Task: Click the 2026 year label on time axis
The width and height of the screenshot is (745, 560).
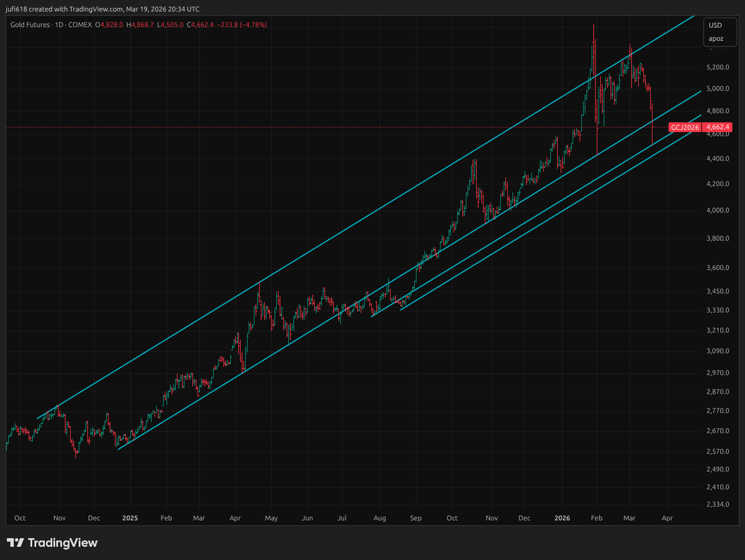Action: coord(562,517)
